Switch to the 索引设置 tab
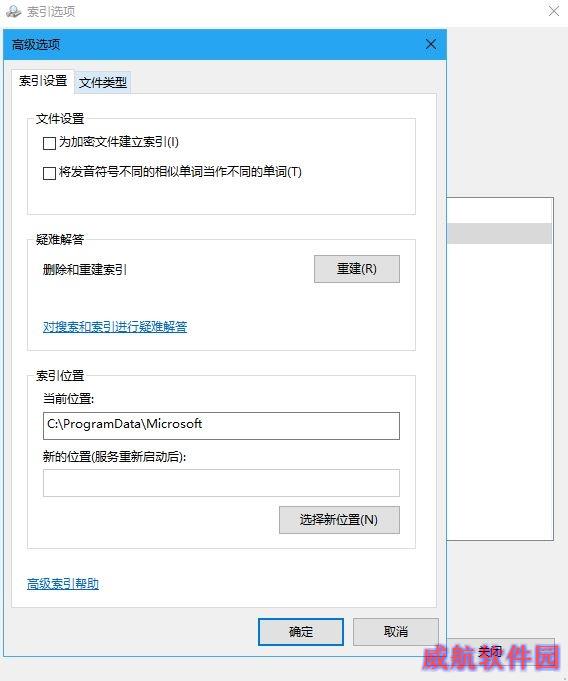The width and height of the screenshot is (568, 681). (43, 81)
